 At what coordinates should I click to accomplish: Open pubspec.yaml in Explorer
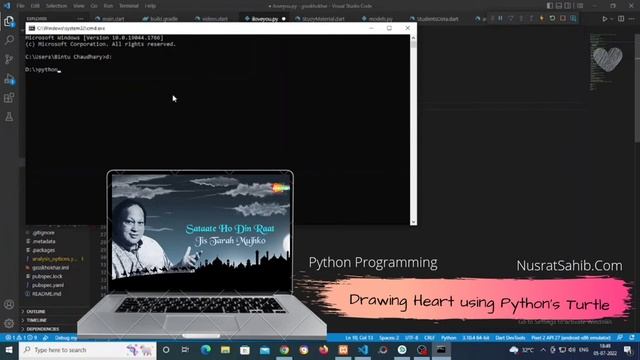tap(48, 285)
